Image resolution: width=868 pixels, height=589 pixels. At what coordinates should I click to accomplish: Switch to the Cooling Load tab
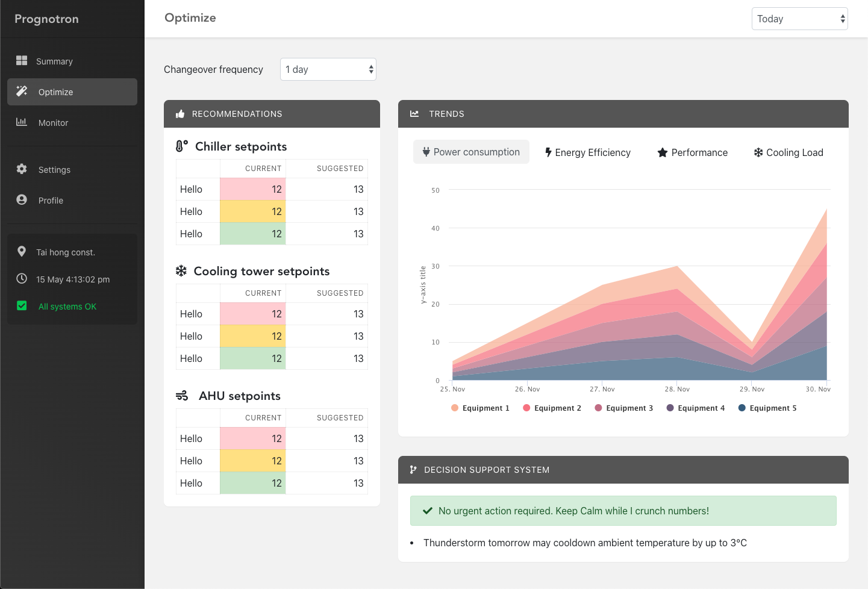pos(788,152)
